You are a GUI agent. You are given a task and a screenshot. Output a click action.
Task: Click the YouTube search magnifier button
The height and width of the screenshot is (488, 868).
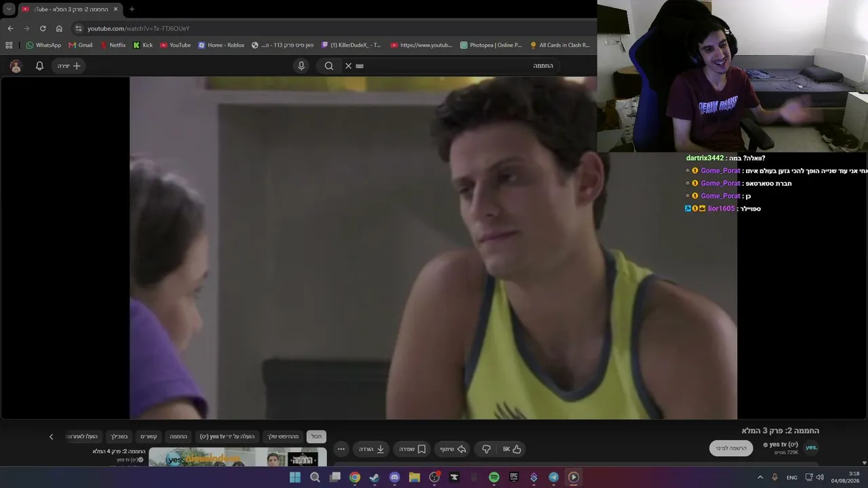click(x=329, y=66)
